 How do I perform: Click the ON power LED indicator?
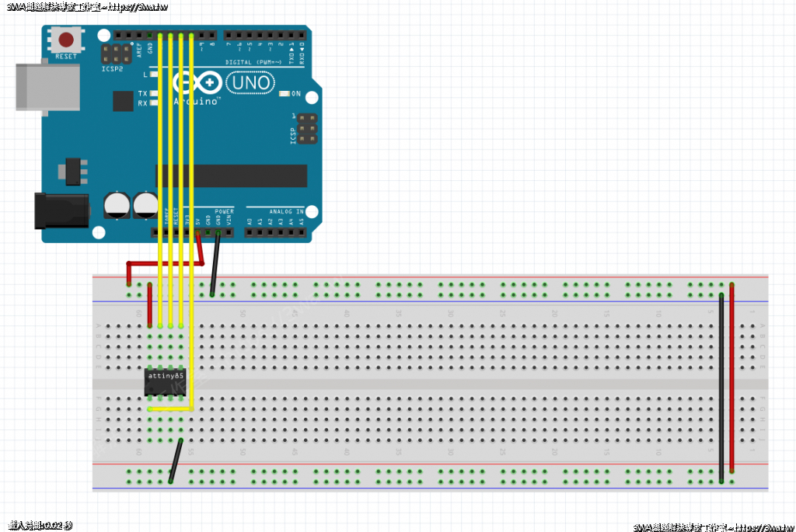[285, 94]
